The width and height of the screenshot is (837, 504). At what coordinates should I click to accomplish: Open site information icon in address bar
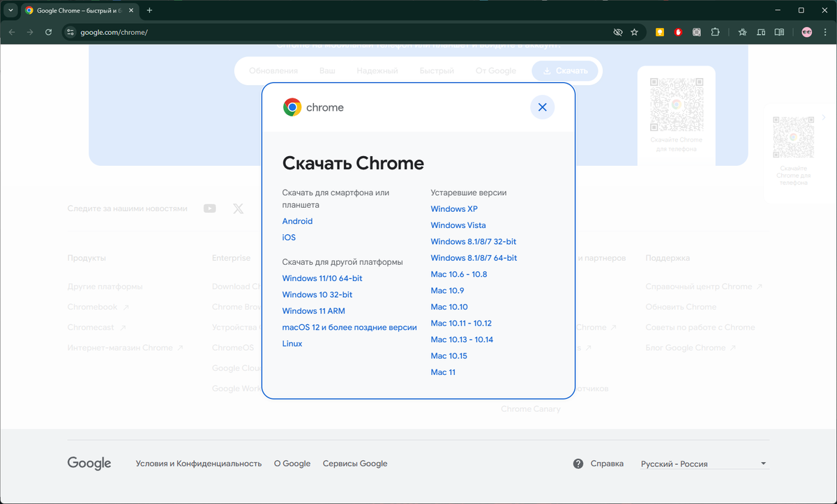point(70,32)
